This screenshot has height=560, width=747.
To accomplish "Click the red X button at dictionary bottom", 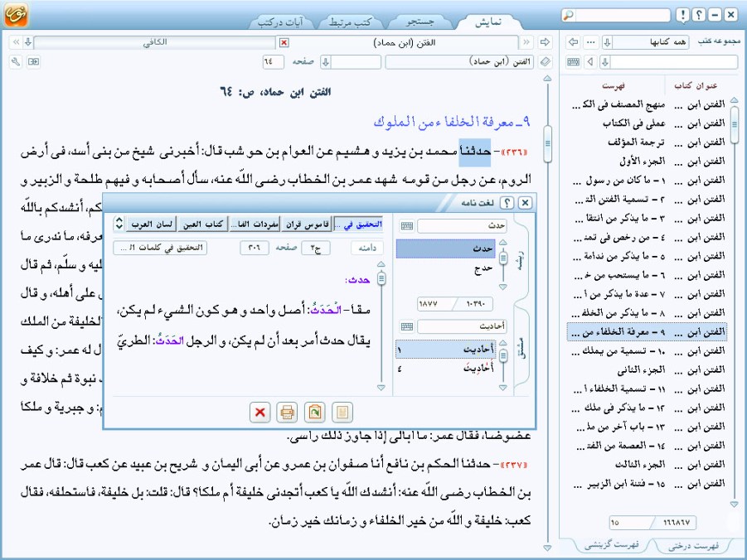I will [260, 413].
